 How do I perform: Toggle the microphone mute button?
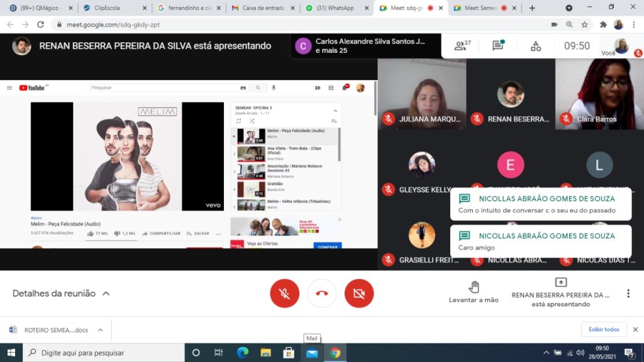[x=284, y=293]
